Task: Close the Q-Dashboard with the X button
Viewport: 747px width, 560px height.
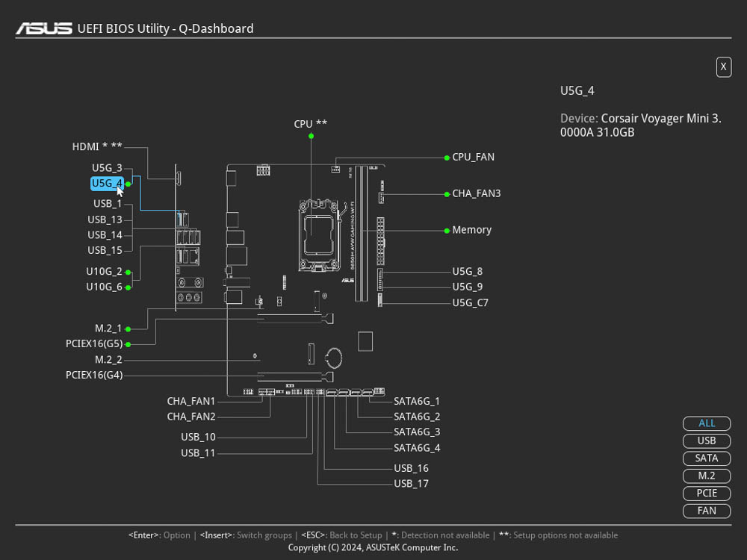Action: [723, 67]
